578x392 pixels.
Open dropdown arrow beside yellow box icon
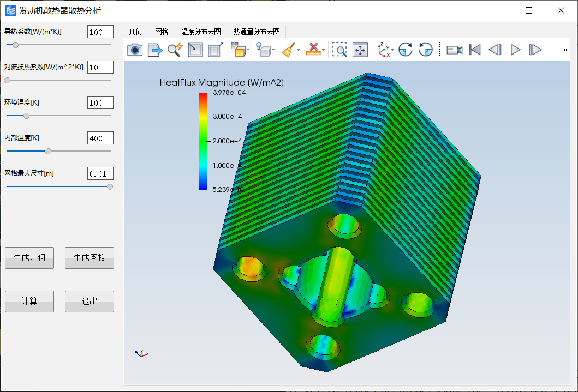pos(248,50)
